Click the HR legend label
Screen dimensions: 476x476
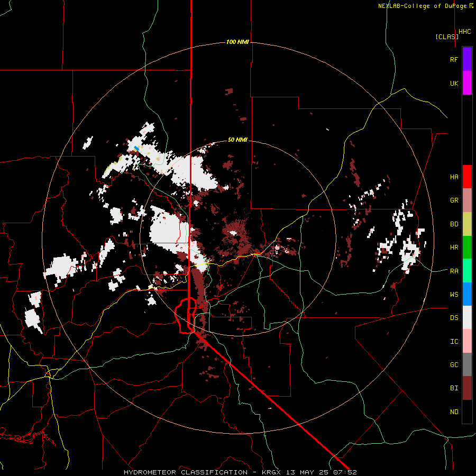pyautogui.click(x=454, y=248)
